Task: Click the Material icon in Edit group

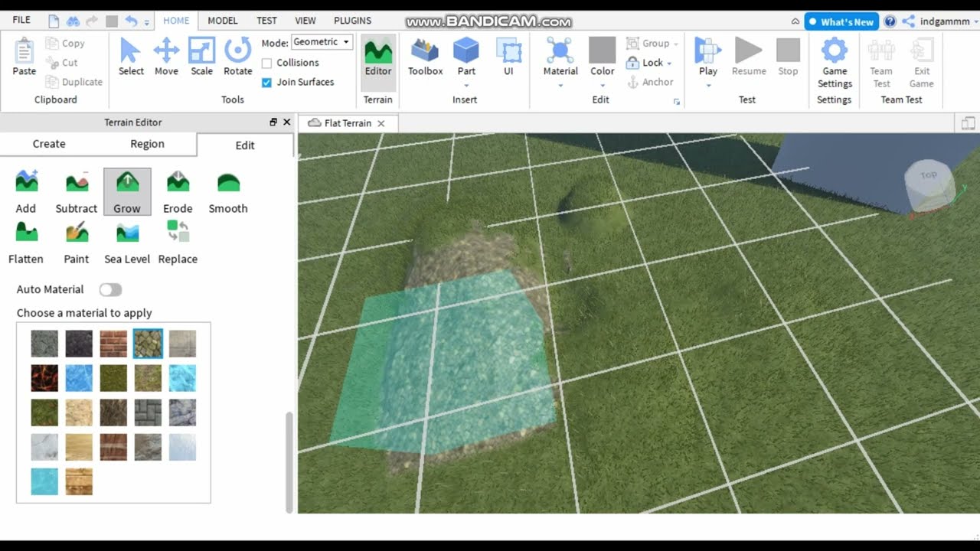Action: pos(560,51)
